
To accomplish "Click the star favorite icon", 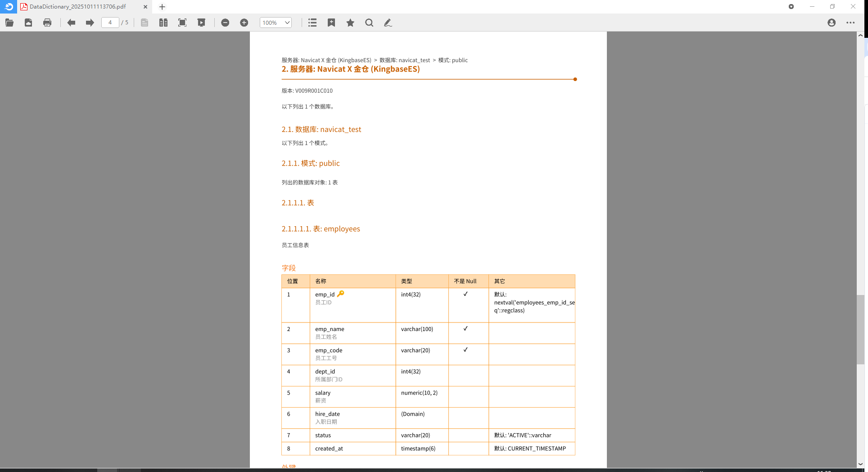I will coord(350,23).
